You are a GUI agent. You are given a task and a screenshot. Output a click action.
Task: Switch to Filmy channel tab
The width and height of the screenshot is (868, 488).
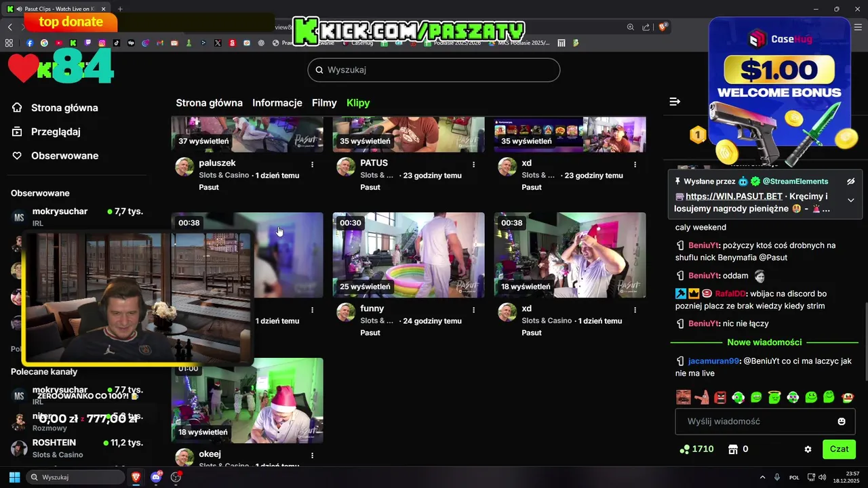pyautogui.click(x=324, y=103)
